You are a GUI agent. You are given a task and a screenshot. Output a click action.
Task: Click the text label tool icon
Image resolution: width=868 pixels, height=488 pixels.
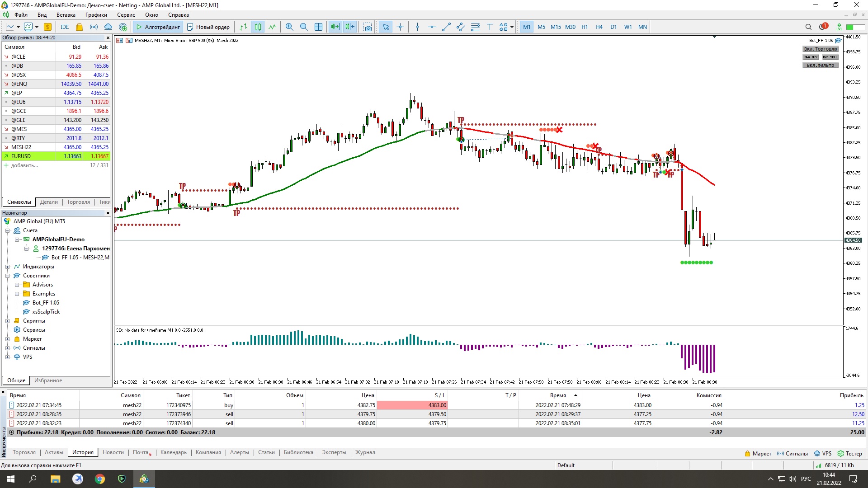pyautogui.click(x=490, y=27)
